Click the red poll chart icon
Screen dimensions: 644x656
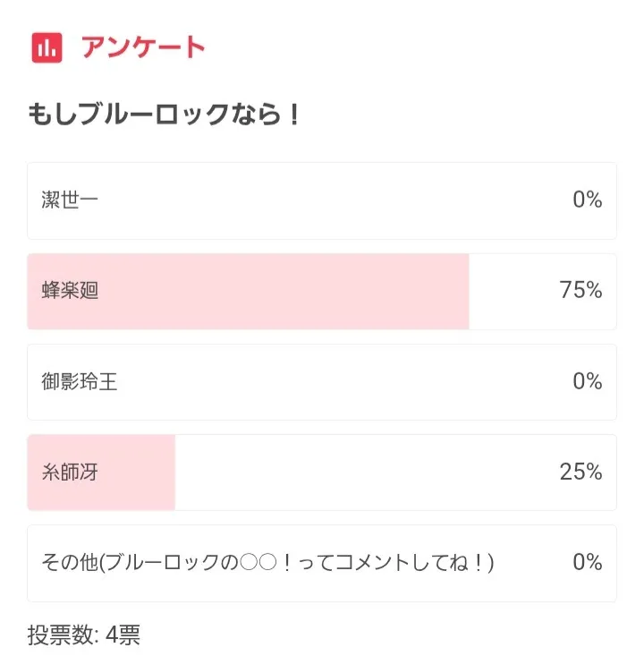pos(47,47)
